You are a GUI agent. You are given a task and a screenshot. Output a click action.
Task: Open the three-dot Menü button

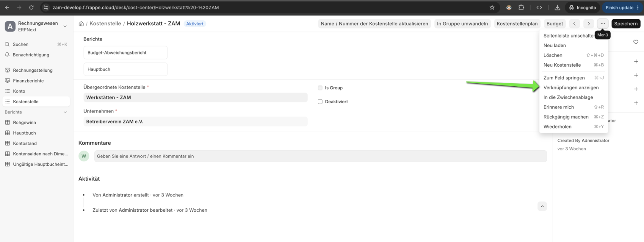[603, 24]
